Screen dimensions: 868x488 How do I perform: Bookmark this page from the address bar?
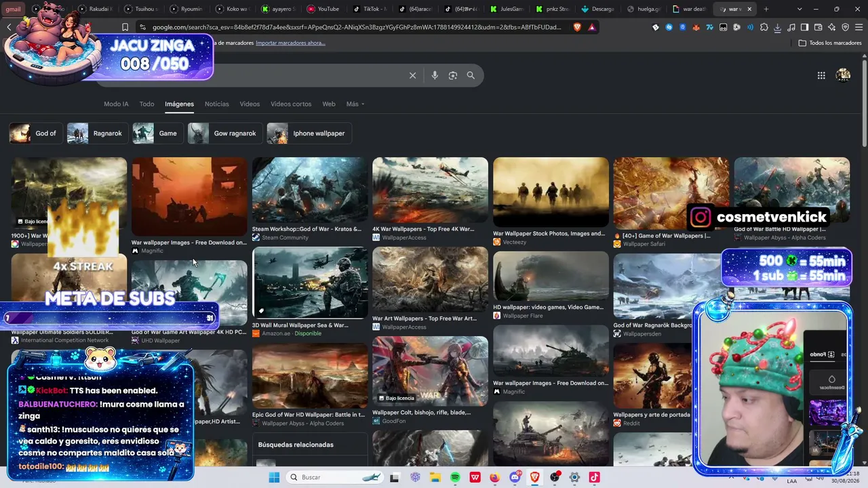(125, 27)
